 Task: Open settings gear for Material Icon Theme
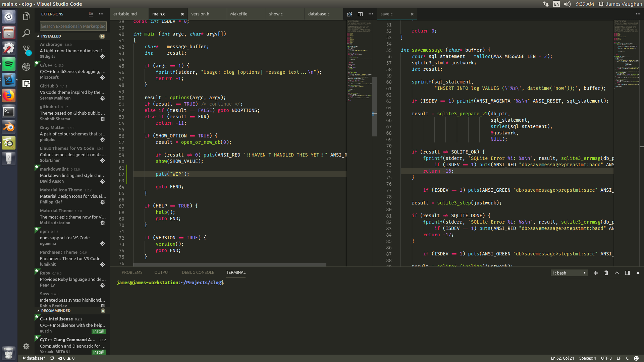[x=103, y=202]
